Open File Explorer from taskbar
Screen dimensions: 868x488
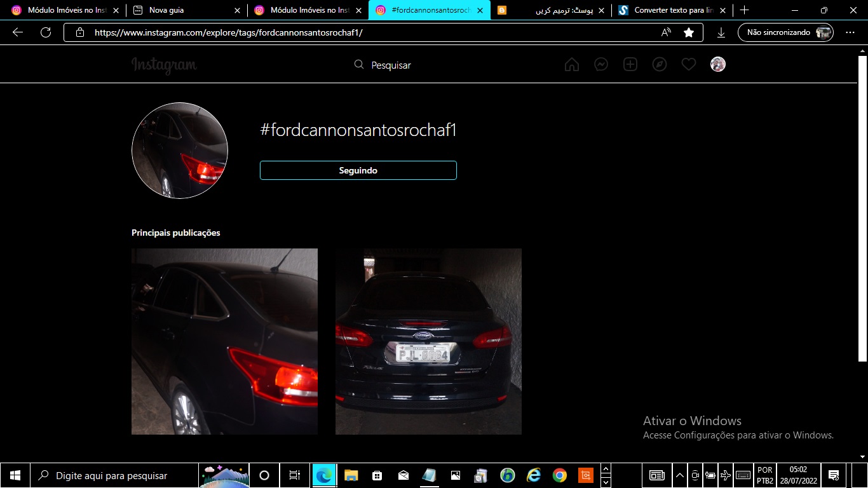(351, 475)
